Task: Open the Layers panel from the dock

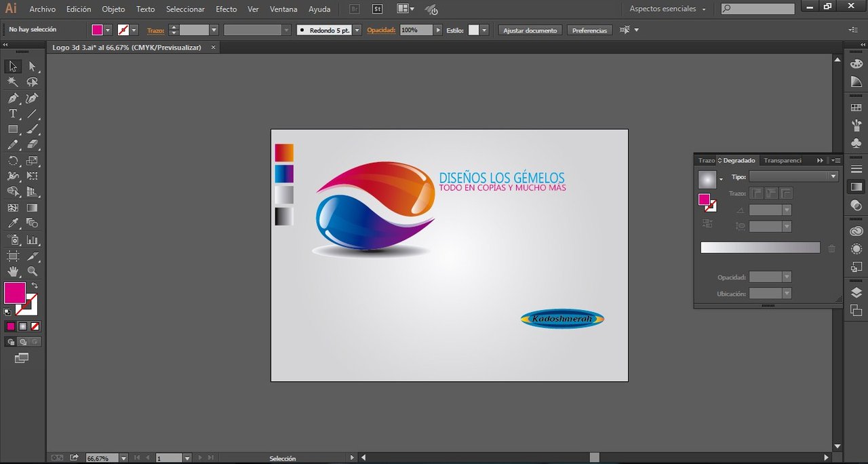Action: tap(856, 292)
